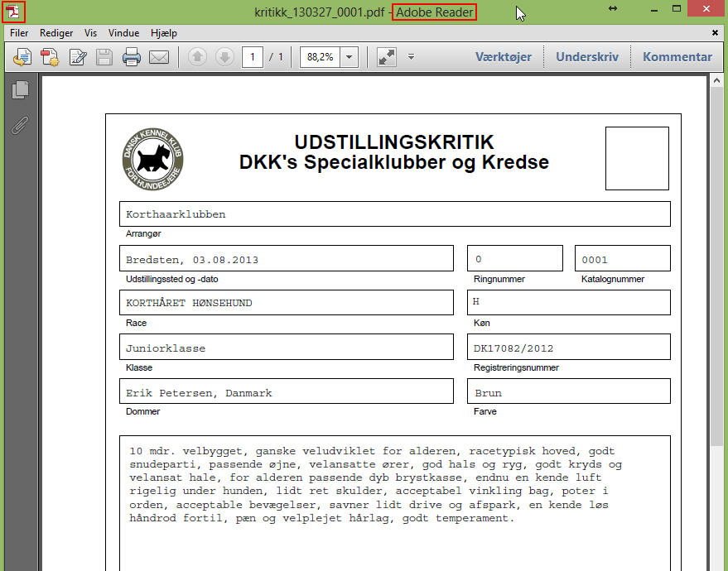Click the save floppy disk icon
This screenshot has width=728, height=571.
(x=104, y=57)
